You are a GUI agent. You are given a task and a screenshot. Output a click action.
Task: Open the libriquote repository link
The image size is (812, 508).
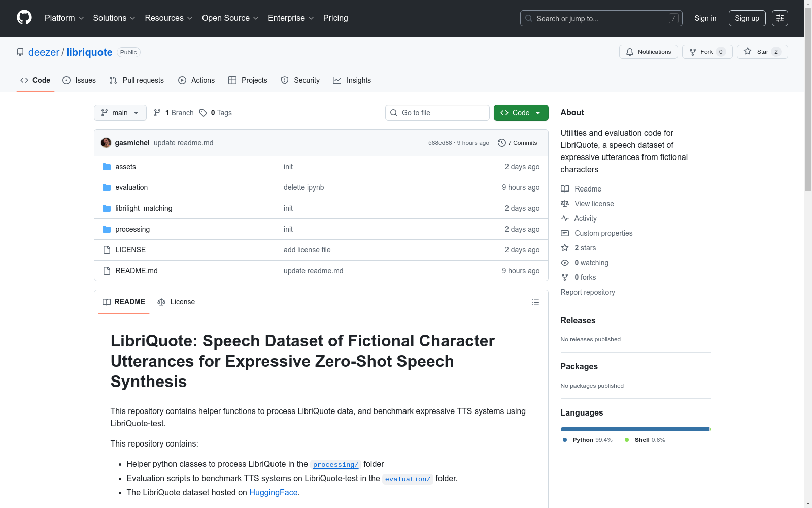pos(89,52)
